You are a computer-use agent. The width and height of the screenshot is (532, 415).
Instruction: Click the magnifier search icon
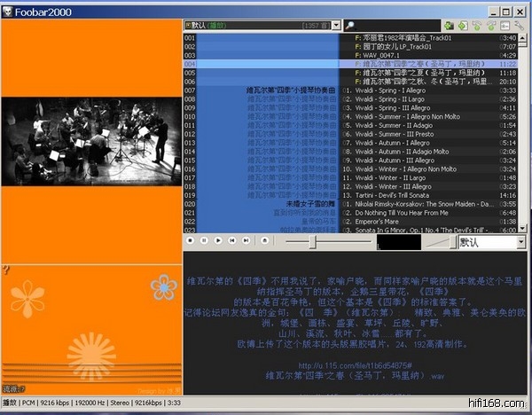(350, 26)
